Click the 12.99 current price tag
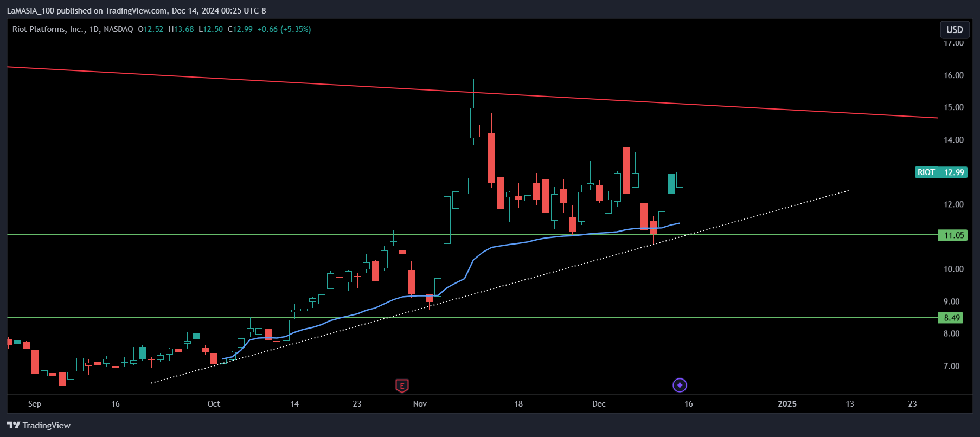The height and width of the screenshot is (437, 980). (954, 172)
